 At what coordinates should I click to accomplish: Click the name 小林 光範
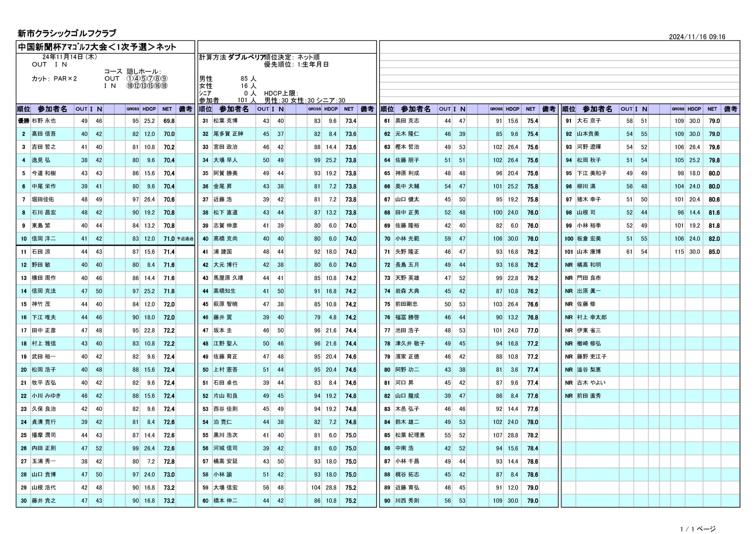tap(407, 239)
